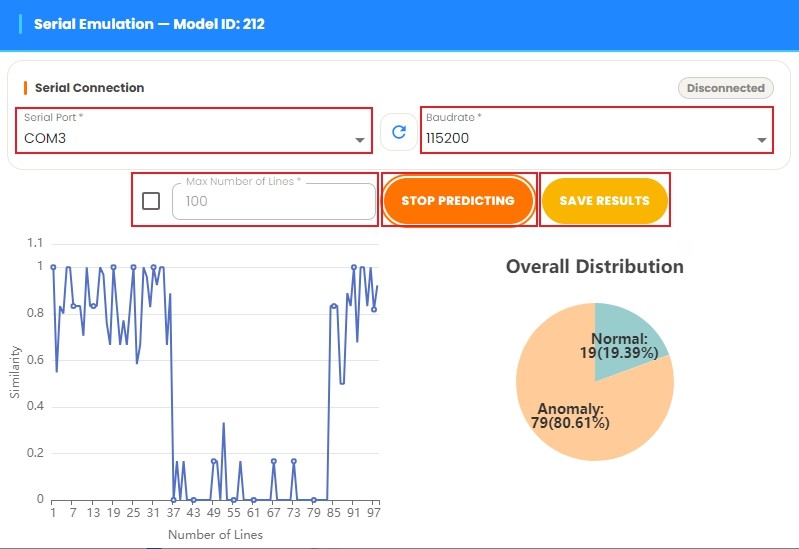Image resolution: width=799 pixels, height=549 pixels.
Task: Click the data marker at line 91
Action: coord(354,267)
